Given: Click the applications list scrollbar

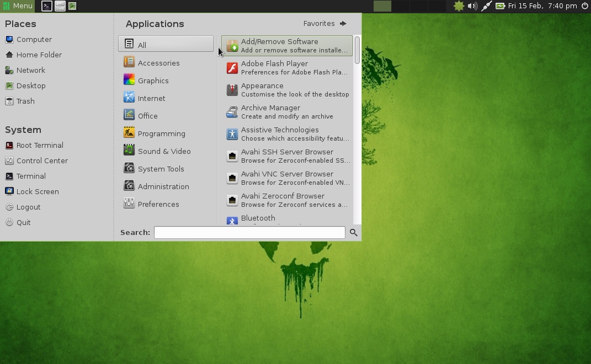Looking at the screenshot, I should (x=358, y=50).
